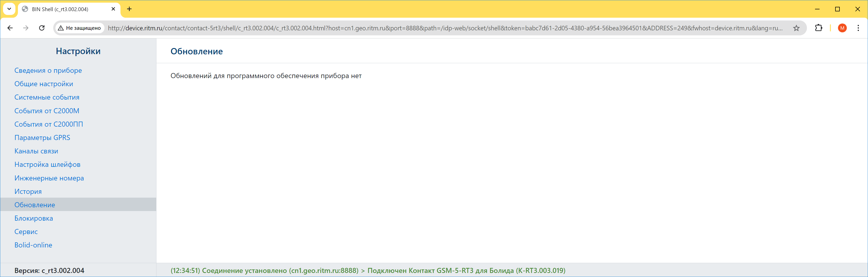Image resolution: width=868 pixels, height=277 pixels.
Task: Select the BIN Shell (c_rt3.002.004) tab
Action: pos(69,9)
